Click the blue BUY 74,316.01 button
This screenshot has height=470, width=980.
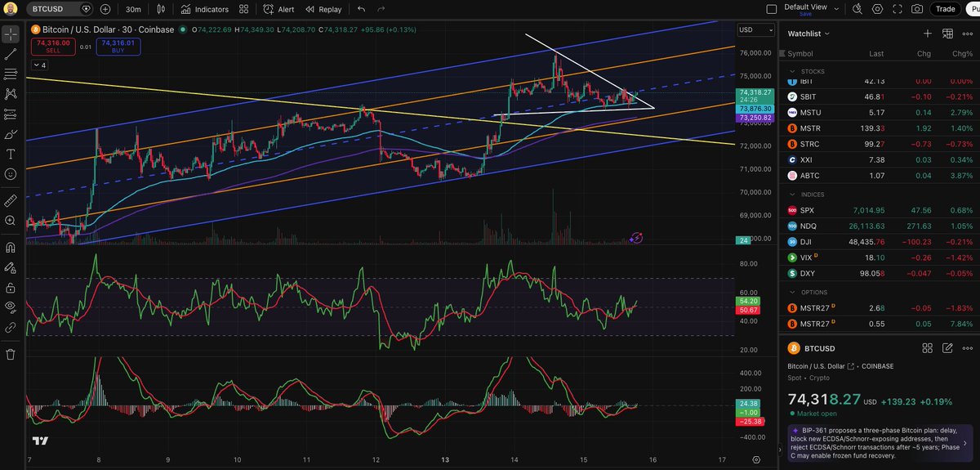(118, 46)
